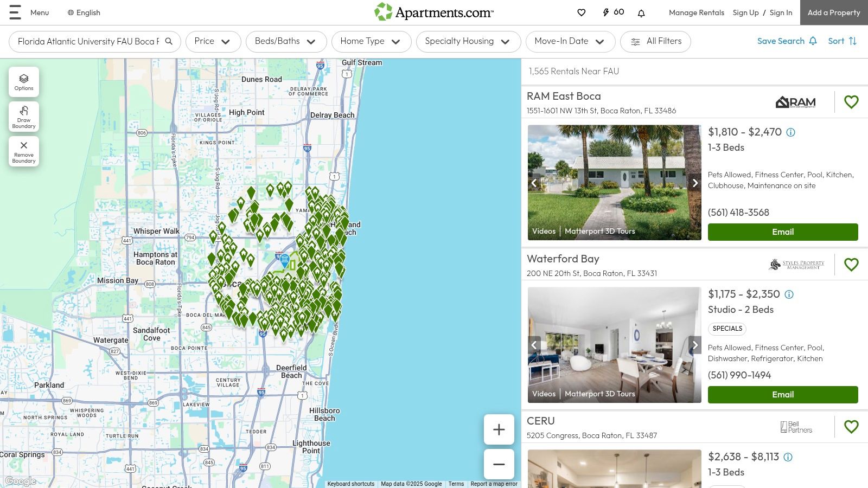
Task: Click Remove Boundary on map
Action: (x=24, y=151)
